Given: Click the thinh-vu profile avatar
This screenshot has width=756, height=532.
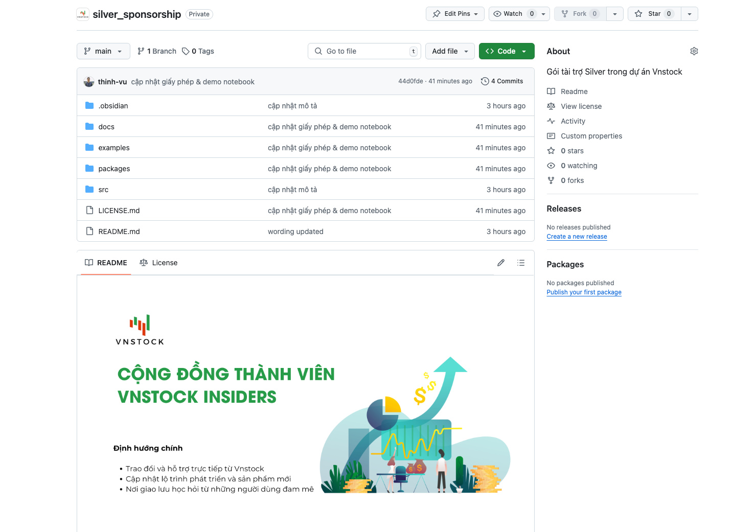Looking at the screenshot, I should [x=89, y=81].
